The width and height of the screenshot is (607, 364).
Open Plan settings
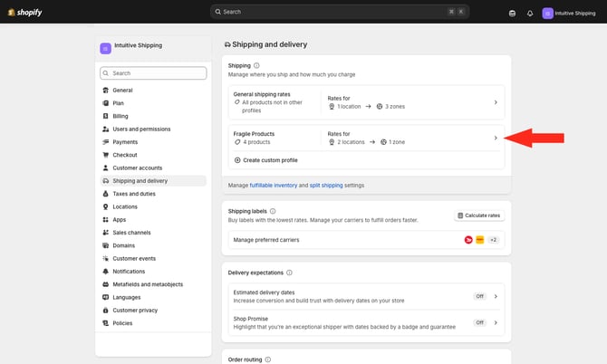[118, 103]
